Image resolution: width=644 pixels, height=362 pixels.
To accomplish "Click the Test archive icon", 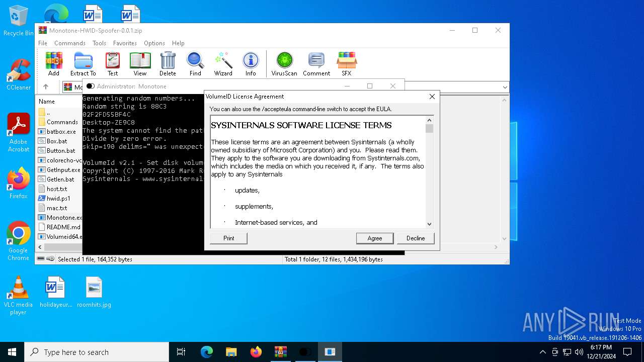I will [x=113, y=64].
